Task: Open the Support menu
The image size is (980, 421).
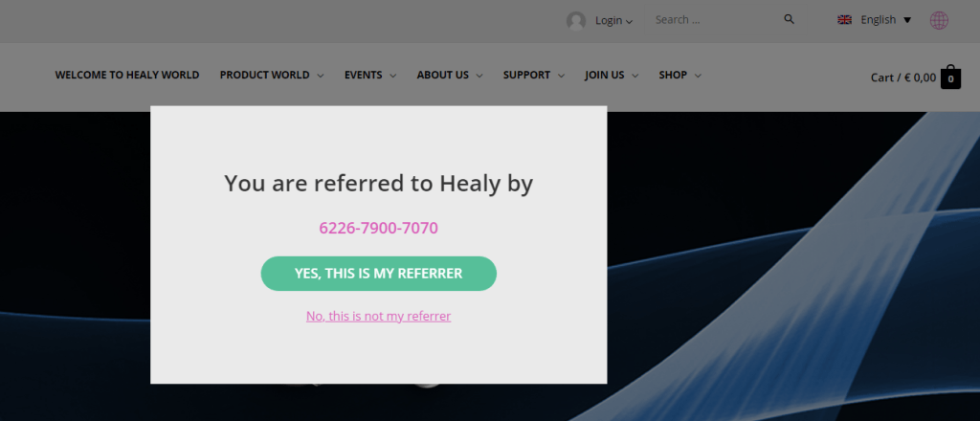Action: pos(526,76)
